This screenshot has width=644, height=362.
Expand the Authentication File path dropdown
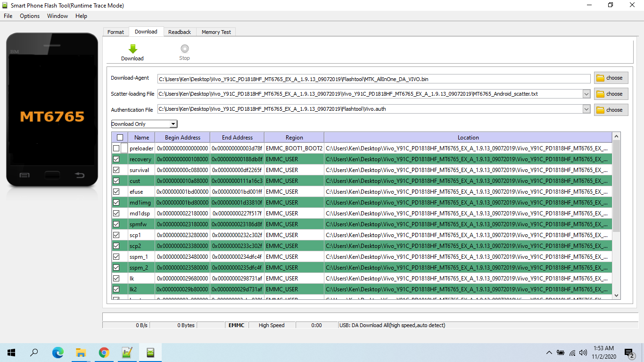point(586,110)
